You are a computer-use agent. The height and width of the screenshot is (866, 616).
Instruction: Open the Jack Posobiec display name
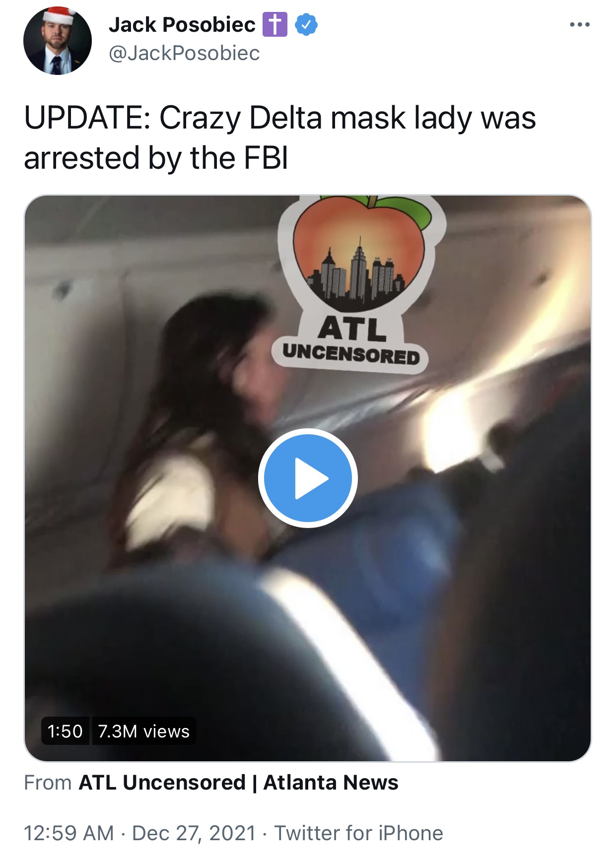coord(182,25)
